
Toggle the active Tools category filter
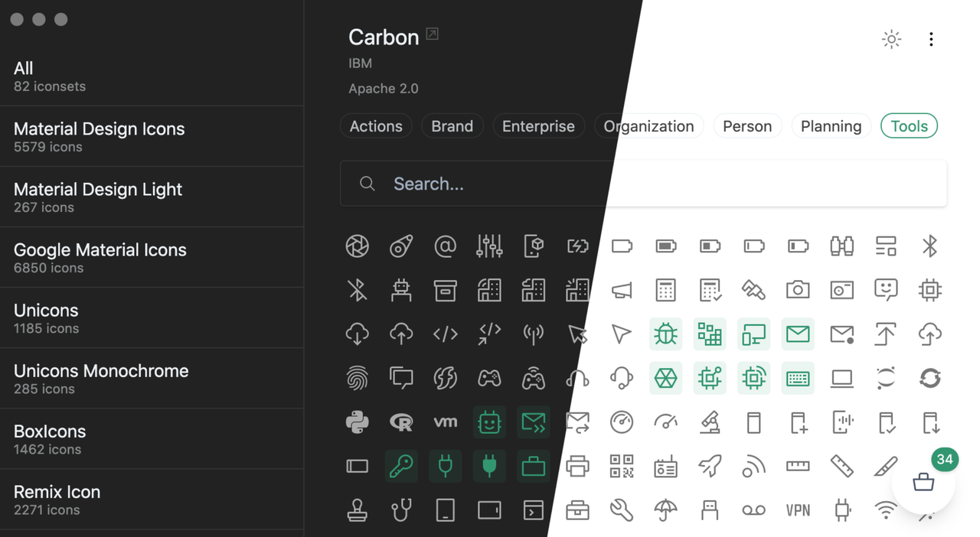point(910,126)
